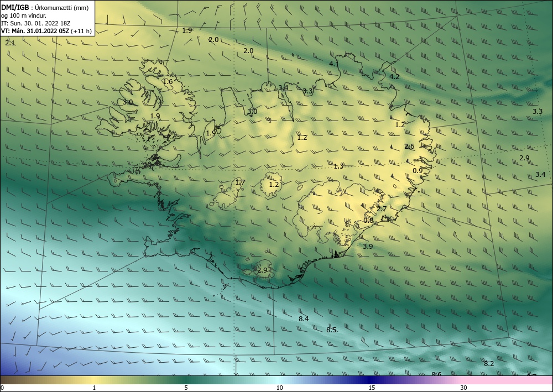This screenshot has width=553, height=392.
Task: Click the 3.9 value off the southeast coast
Action: click(x=368, y=247)
